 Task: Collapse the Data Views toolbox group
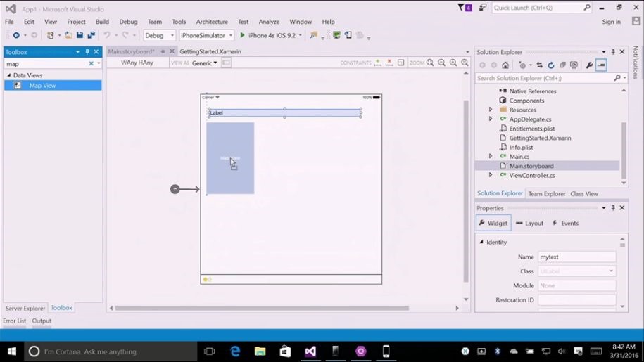click(8, 75)
